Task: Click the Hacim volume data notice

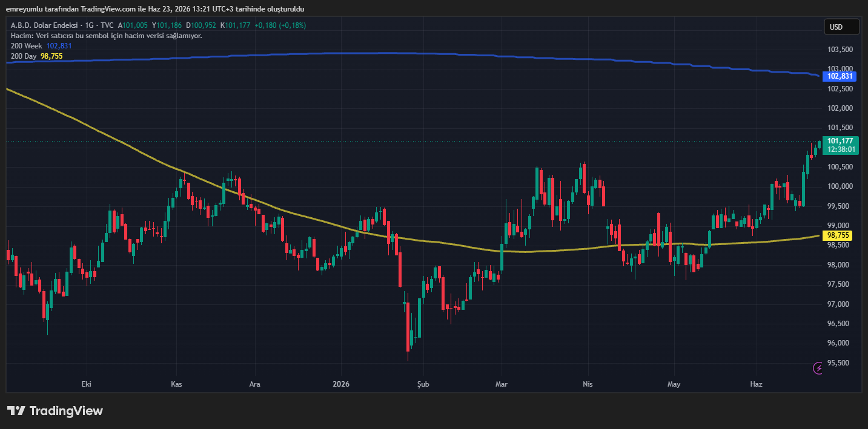Action: coord(107,36)
